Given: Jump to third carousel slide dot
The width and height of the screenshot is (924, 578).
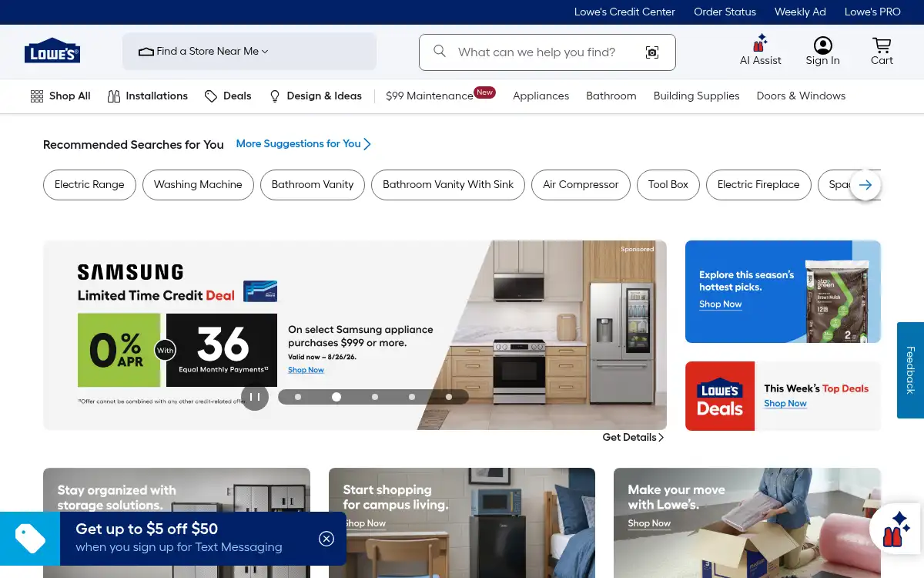Looking at the screenshot, I should point(375,397).
